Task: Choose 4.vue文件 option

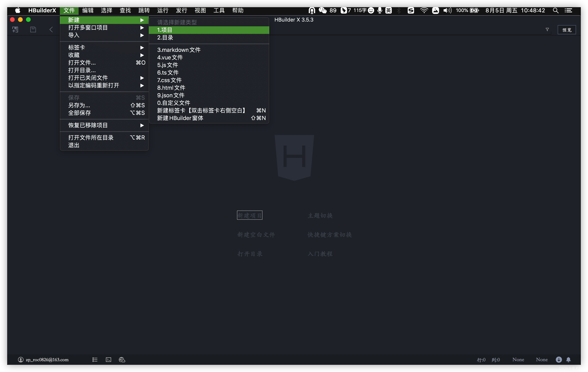Action: (209, 57)
